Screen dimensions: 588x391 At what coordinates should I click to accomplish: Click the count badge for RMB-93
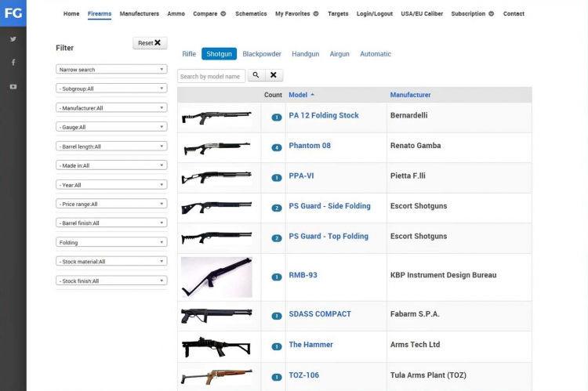(x=277, y=277)
